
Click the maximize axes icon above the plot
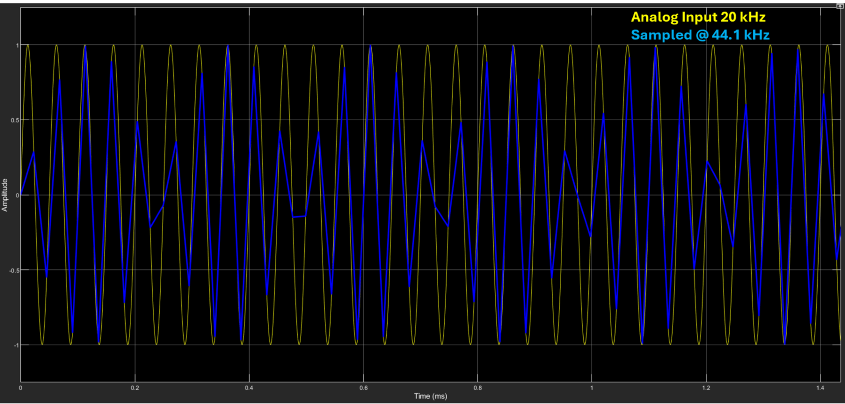click(x=840, y=6)
